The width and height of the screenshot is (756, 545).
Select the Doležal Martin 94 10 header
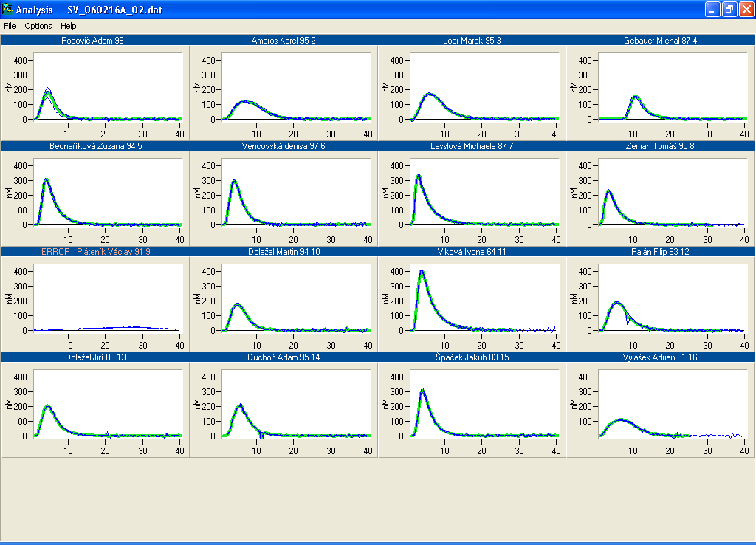(x=283, y=252)
